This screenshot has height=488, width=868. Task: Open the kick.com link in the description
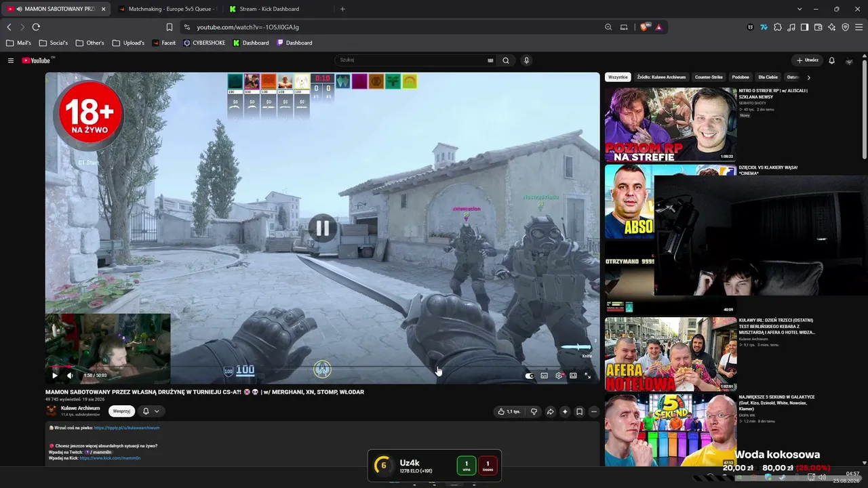pyautogui.click(x=110, y=458)
